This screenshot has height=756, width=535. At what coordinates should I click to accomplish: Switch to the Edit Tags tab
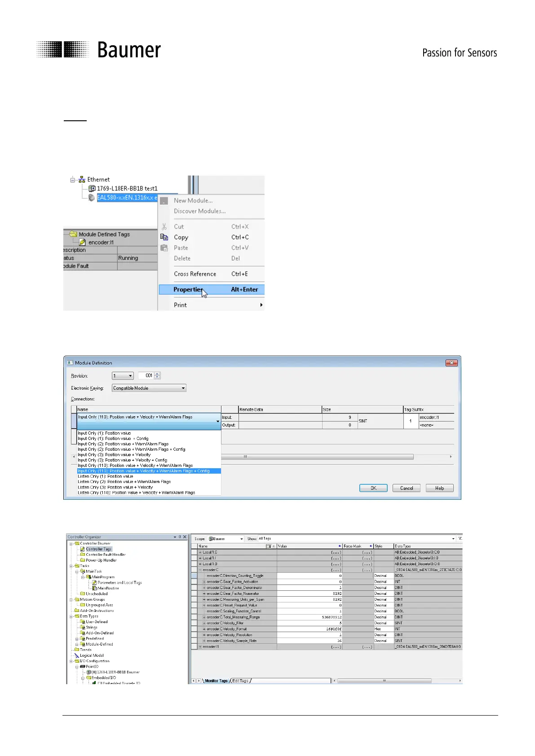point(241,681)
